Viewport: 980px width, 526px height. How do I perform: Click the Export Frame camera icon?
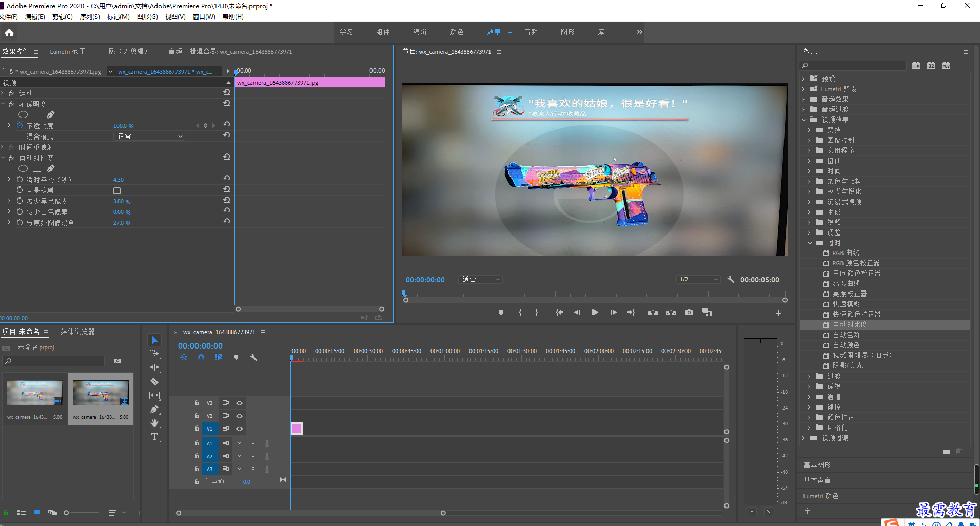coord(689,313)
